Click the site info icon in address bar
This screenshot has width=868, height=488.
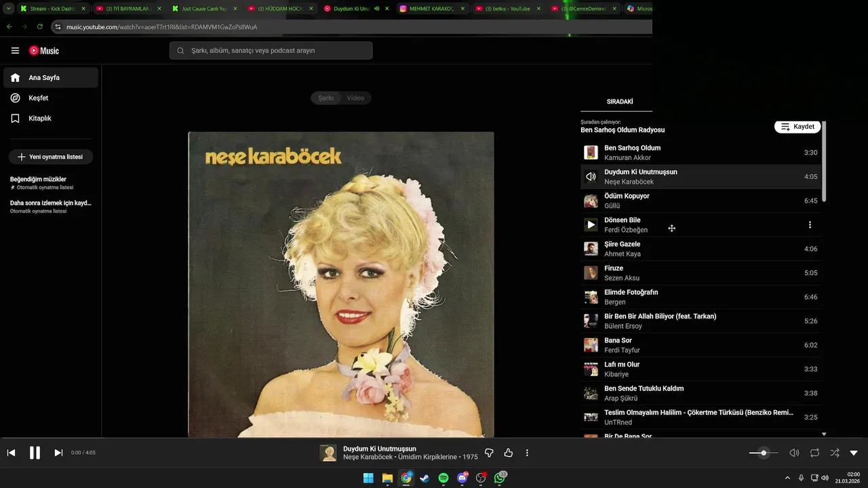tap(58, 27)
